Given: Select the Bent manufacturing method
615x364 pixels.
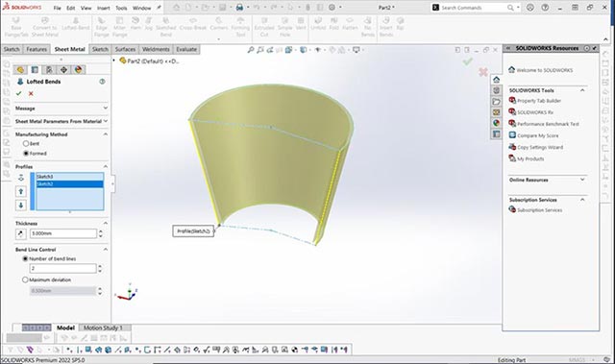Looking at the screenshot, I should [26, 144].
